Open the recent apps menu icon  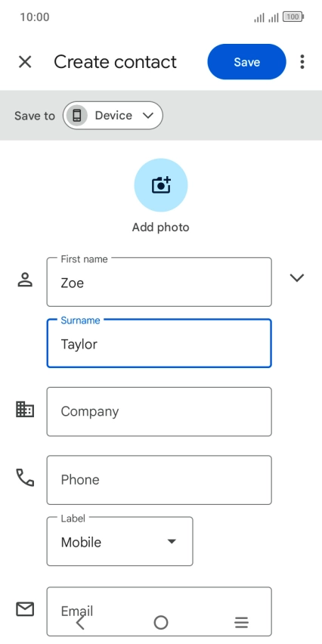point(242,623)
